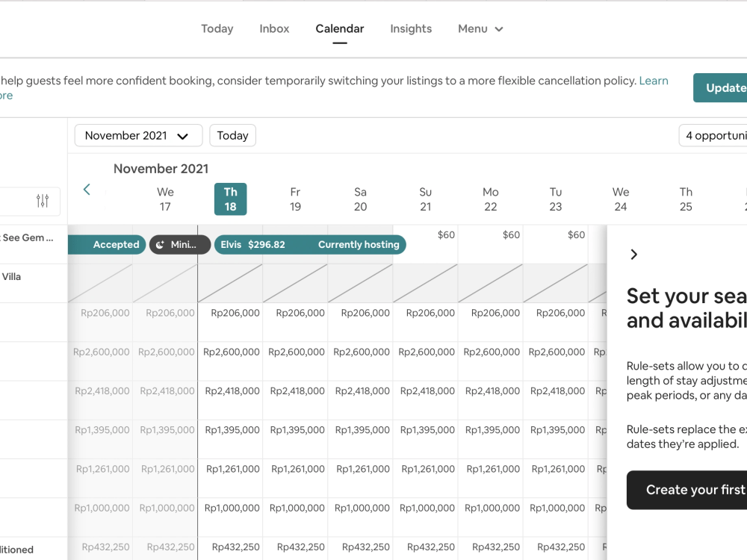The width and height of the screenshot is (747, 560).
Task: Click the Today button beside month selector
Action: pyautogui.click(x=232, y=136)
